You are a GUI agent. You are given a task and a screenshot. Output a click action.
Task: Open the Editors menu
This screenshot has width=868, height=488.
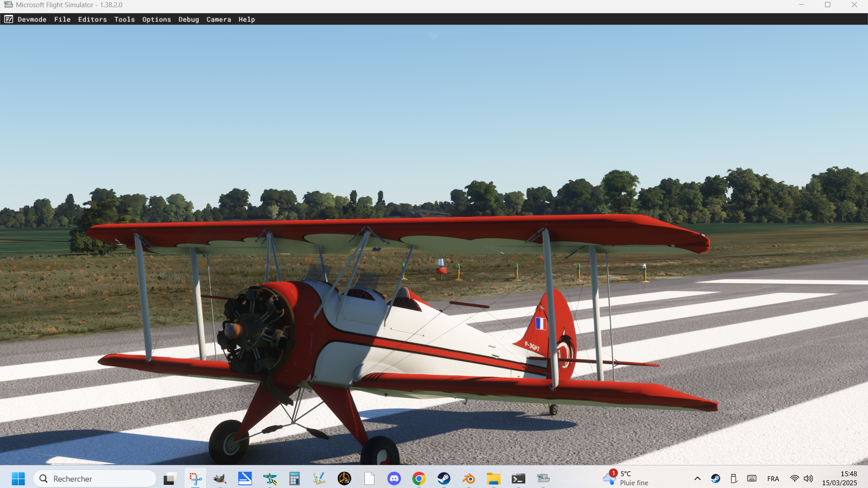[92, 19]
